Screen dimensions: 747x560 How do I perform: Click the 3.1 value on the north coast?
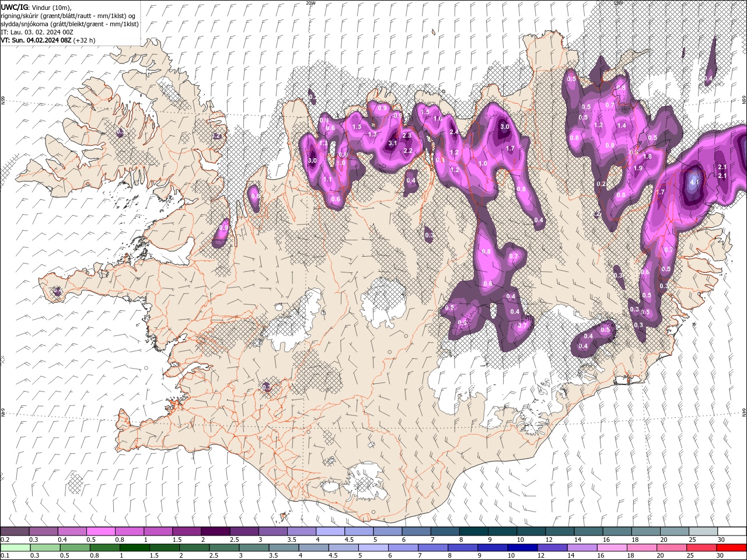pyautogui.click(x=393, y=143)
